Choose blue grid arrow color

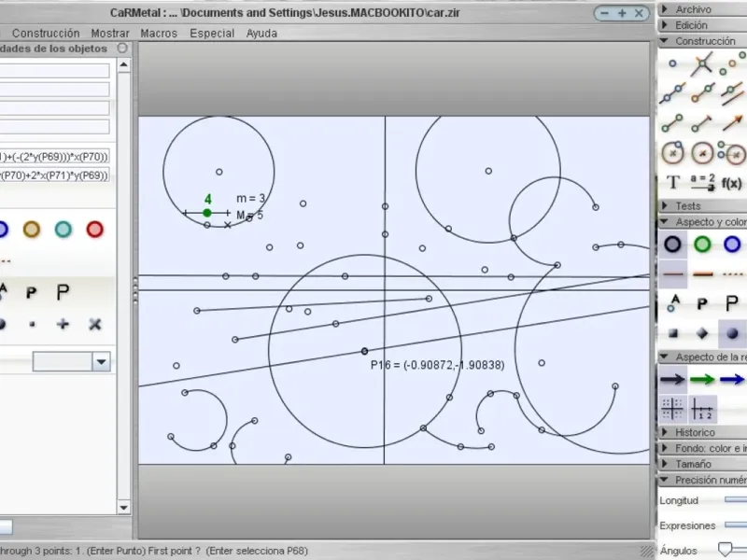[x=732, y=379]
